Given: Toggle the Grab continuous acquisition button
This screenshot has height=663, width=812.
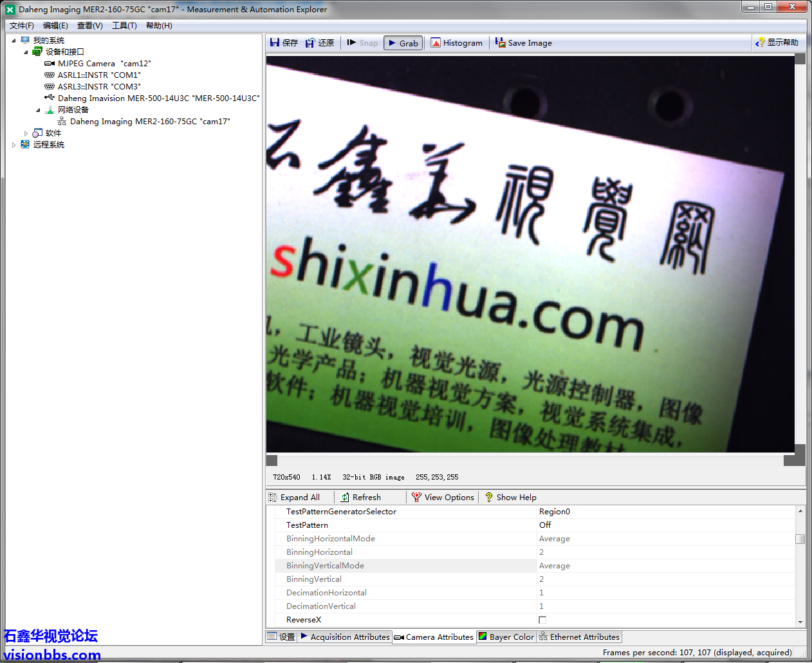Looking at the screenshot, I should tap(403, 43).
